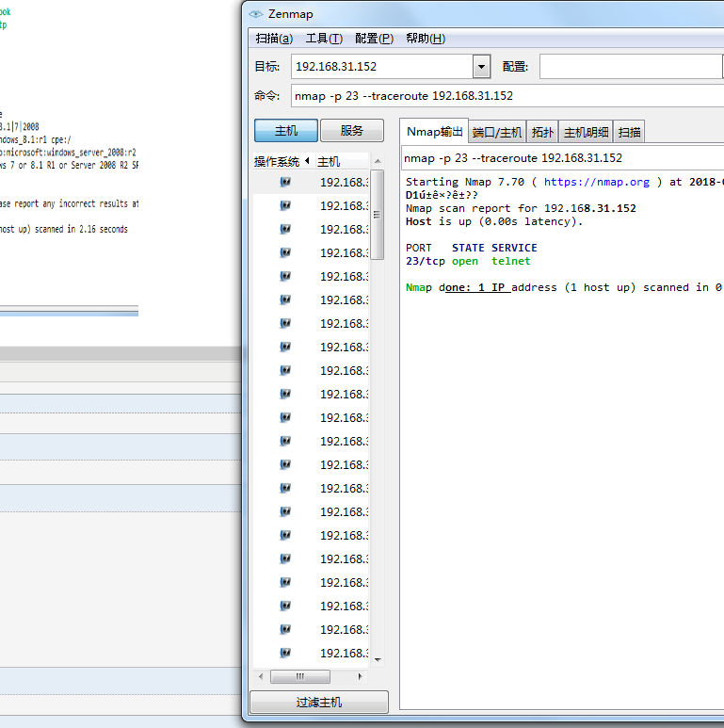Expand the target address dropdown arrow
The width and height of the screenshot is (724, 728).
482,66
